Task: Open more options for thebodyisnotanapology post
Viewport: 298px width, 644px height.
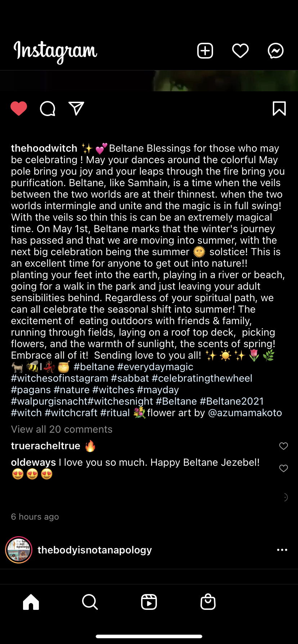Action: coord(282,550)
